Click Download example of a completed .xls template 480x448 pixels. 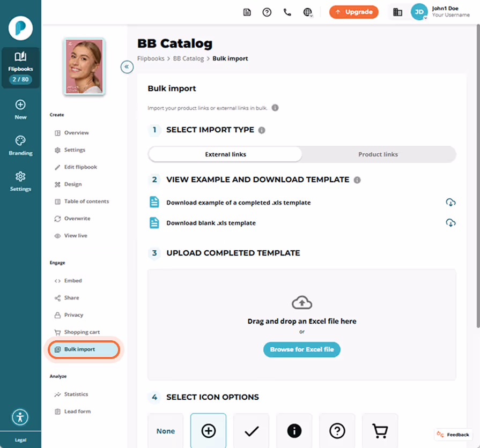(239, 203)
